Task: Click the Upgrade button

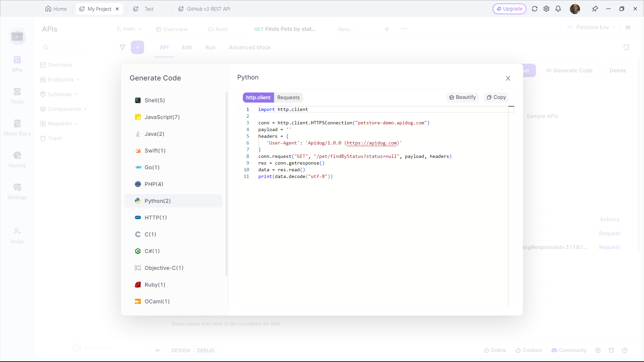Action: (x=509, y=9)
